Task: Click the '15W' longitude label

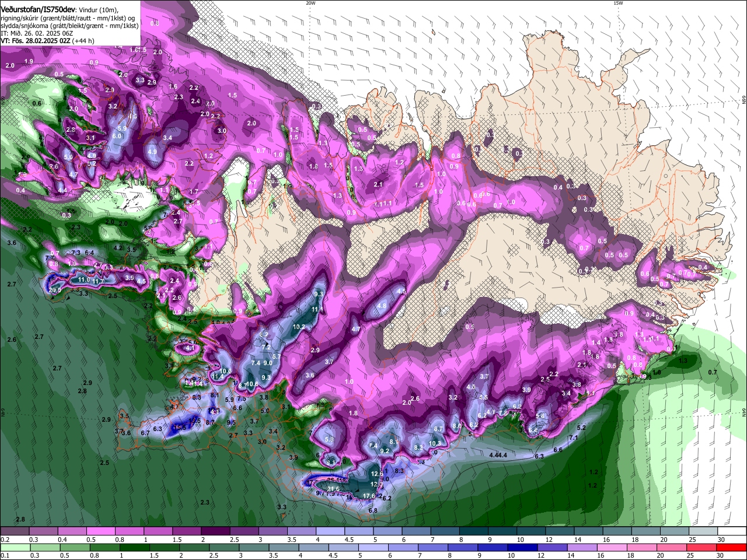Action: point(618,3)
